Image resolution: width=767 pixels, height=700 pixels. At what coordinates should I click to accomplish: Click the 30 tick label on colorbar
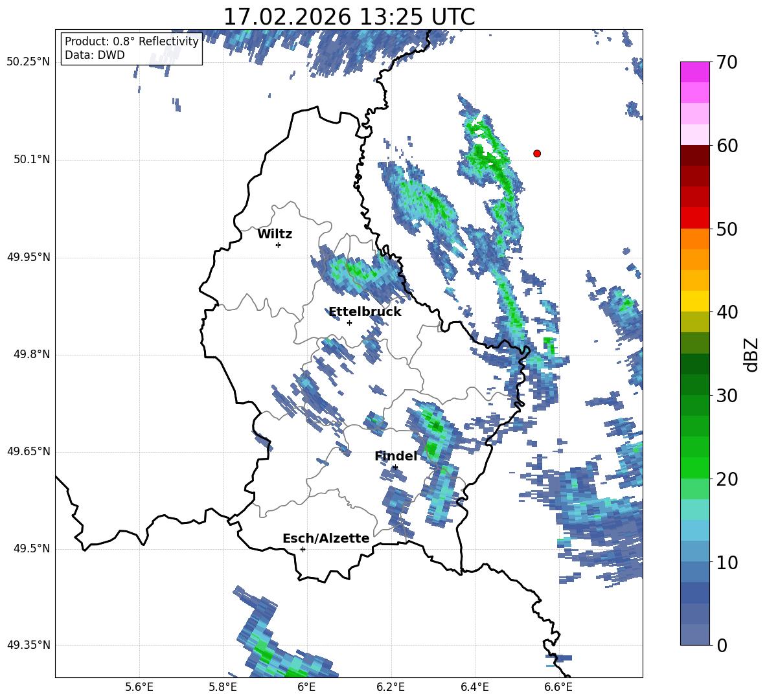726,396
